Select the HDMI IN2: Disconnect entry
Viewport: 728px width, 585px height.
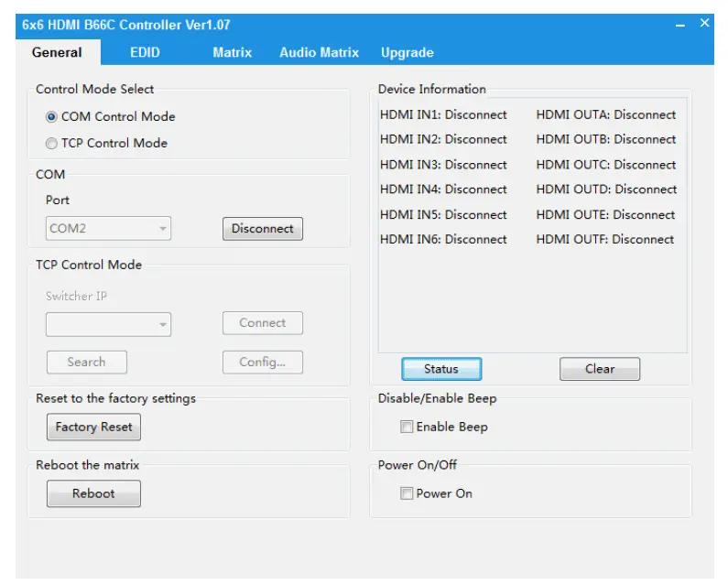443,139
